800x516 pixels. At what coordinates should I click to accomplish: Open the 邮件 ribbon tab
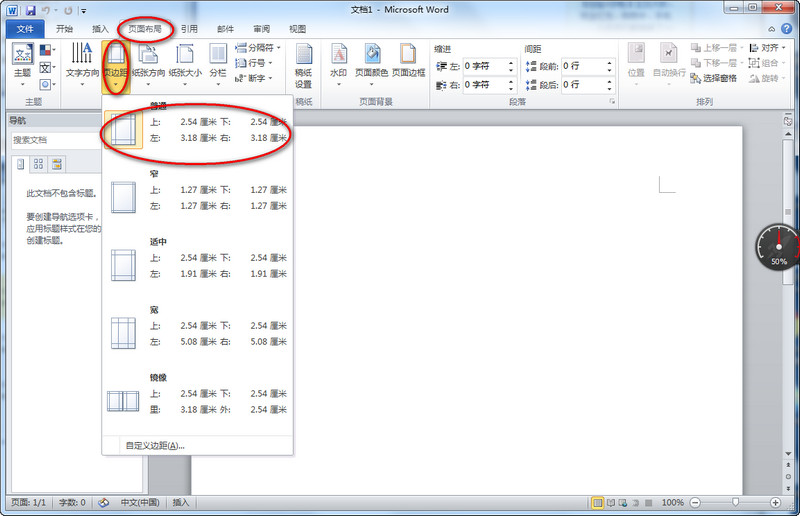click(225, 29)
